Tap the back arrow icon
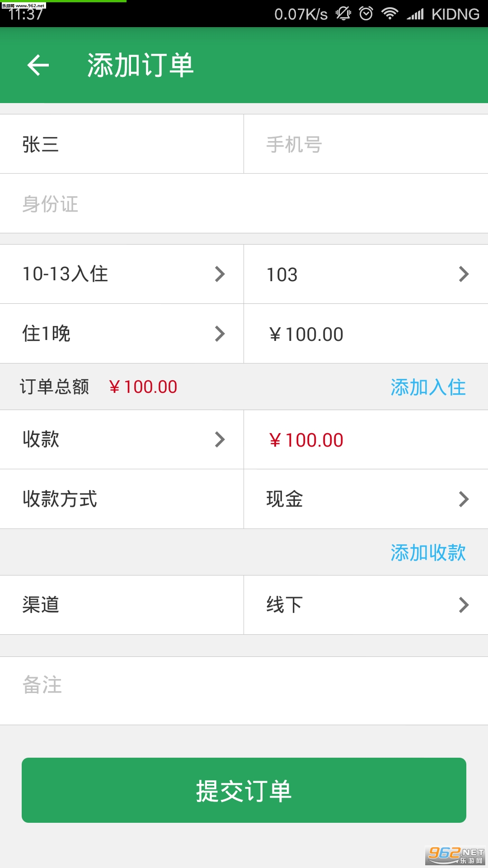 [38, 65]
